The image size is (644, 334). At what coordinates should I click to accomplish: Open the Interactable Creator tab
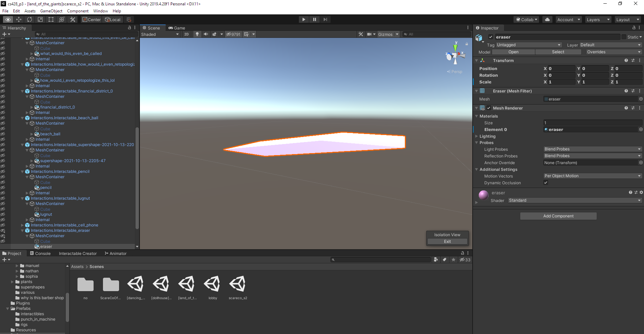[78, 253]
